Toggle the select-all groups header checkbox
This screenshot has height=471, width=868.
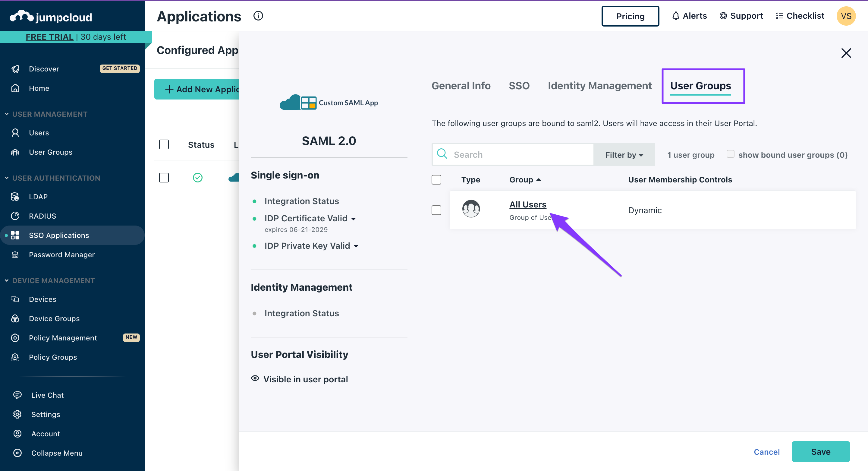tap(436, 180)
